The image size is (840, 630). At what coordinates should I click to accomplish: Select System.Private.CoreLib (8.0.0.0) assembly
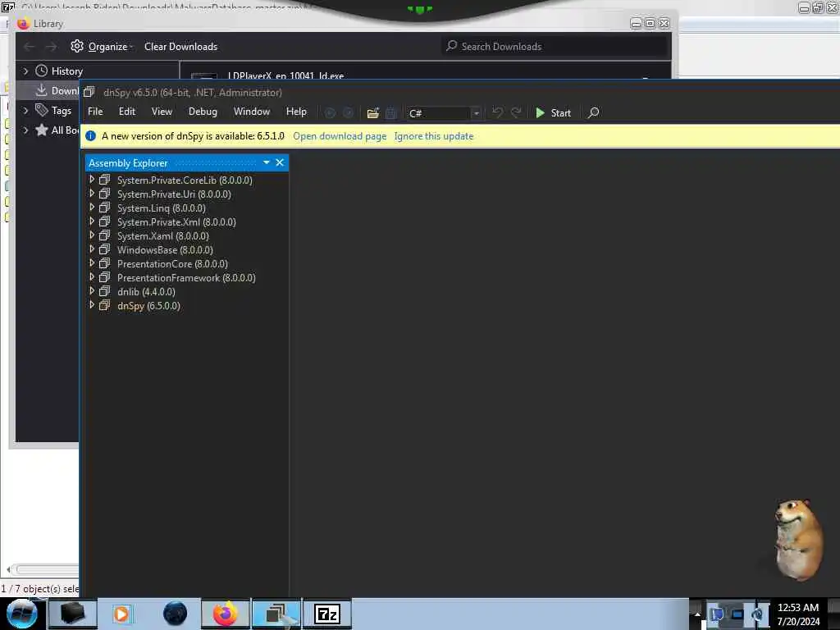pos(185,180)
